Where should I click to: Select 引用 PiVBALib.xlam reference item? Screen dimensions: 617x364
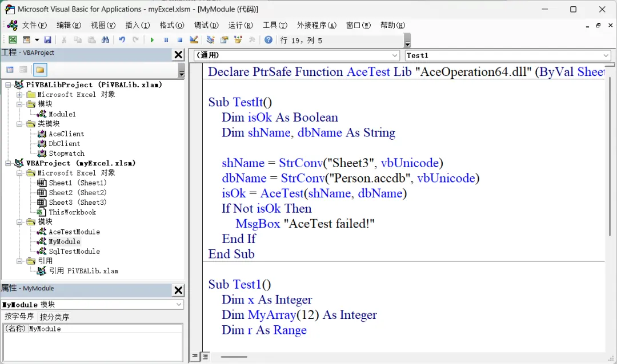point(83,271)
